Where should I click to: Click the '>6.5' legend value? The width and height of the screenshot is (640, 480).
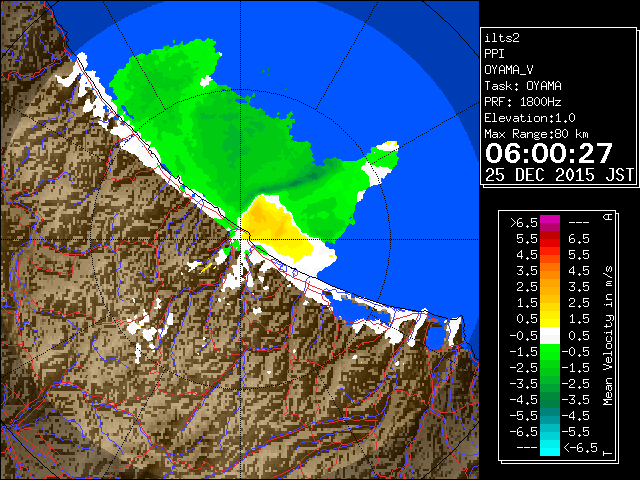tap(524, 223)
